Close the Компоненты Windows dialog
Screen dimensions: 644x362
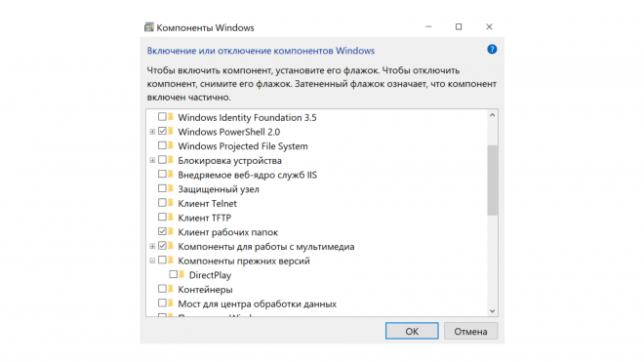(x=489, y=26)
